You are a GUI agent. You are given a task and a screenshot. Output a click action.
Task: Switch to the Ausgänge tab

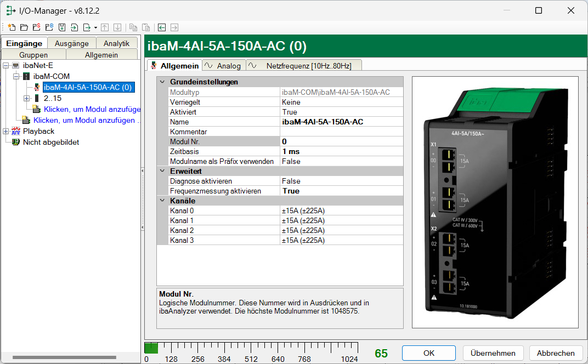(x=72, y=43)
